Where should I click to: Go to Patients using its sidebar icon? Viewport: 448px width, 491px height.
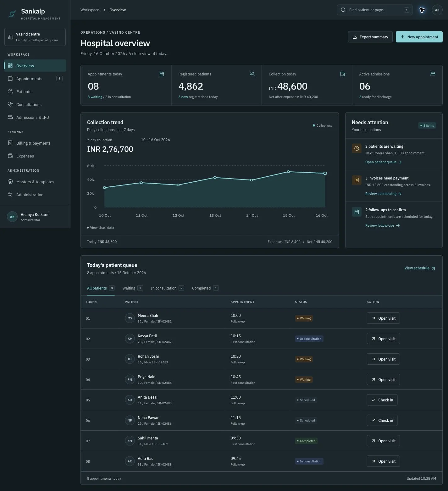[x=10, y=91]
